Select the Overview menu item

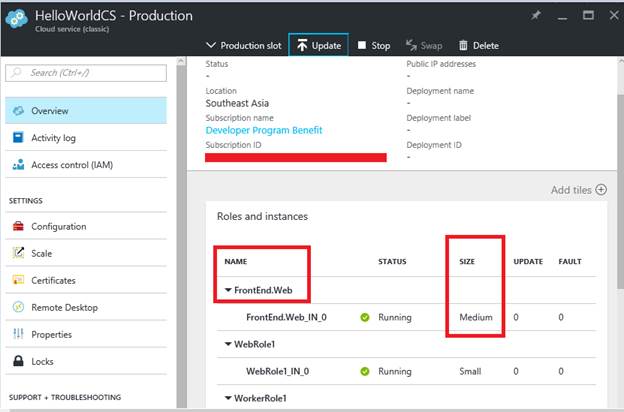50,111
